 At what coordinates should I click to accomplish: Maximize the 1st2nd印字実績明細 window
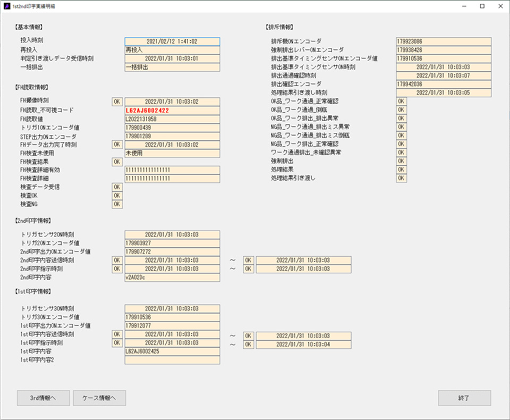click(482, 6)
